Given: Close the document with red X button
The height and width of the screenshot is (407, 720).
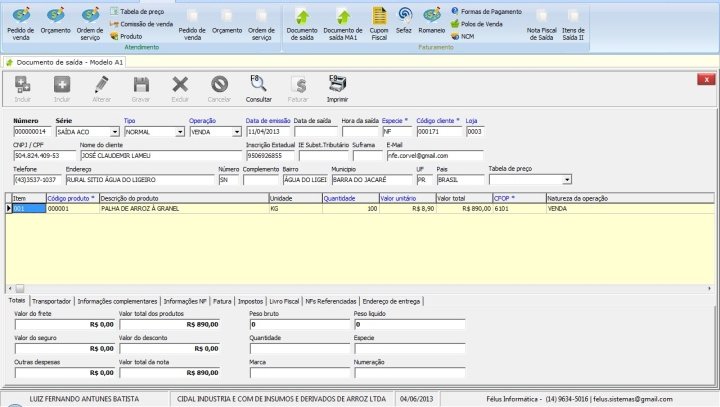Looking at the screenshot, I should click(x=706, y=79).
